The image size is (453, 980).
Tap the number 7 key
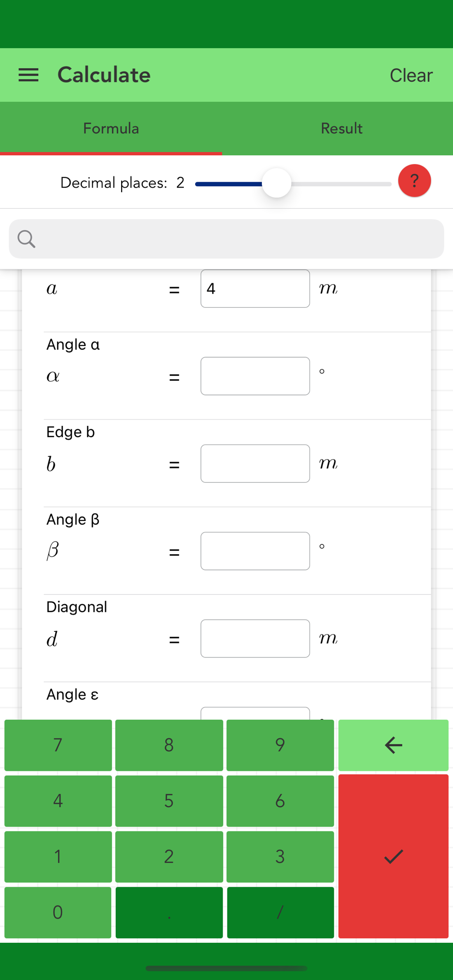tap(58, 745)
